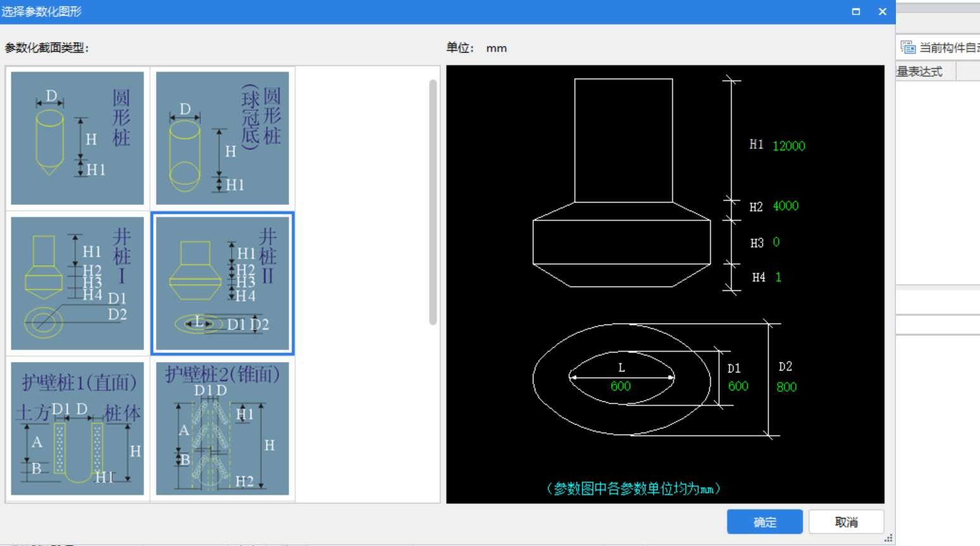Click the section type list scrollbar
This screenshot has width=980, height=546.
(433, 202)
